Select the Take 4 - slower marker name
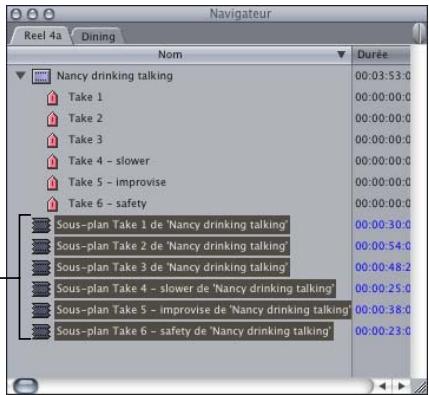Image resolution: width=429 pixels, height=395 pixels. tap(109, 161)
